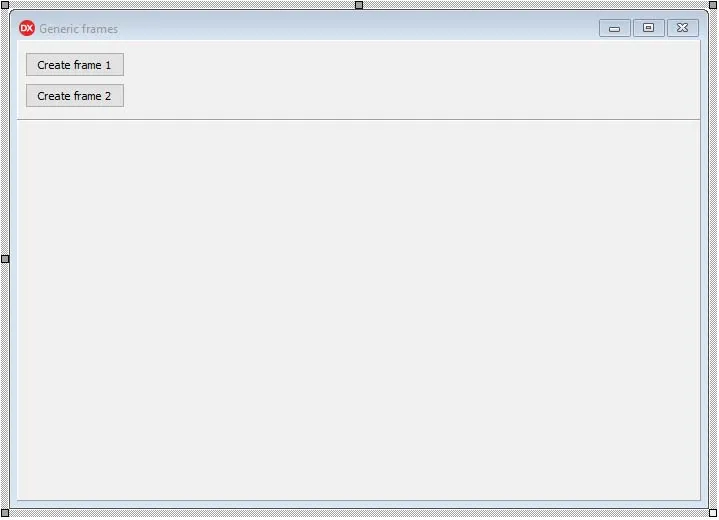Click the form's bottom window border
This screenshot has width=719, height=520.
(359, 504)
